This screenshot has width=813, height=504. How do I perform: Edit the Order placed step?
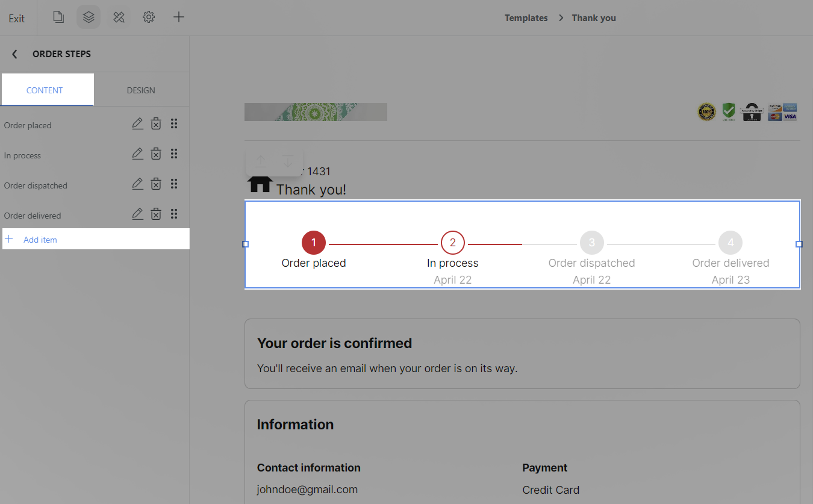pyautogui.click(x=137, y=124)
